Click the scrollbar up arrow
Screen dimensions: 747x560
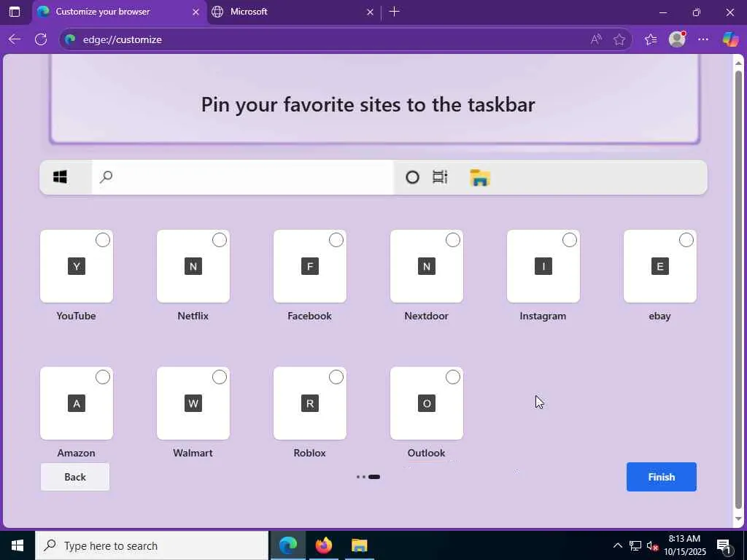pyautogui.click(x=738, y=63)
